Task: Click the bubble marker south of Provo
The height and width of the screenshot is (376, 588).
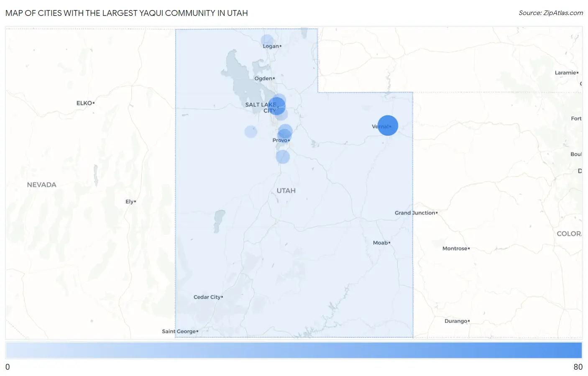Action: [283, 157]
